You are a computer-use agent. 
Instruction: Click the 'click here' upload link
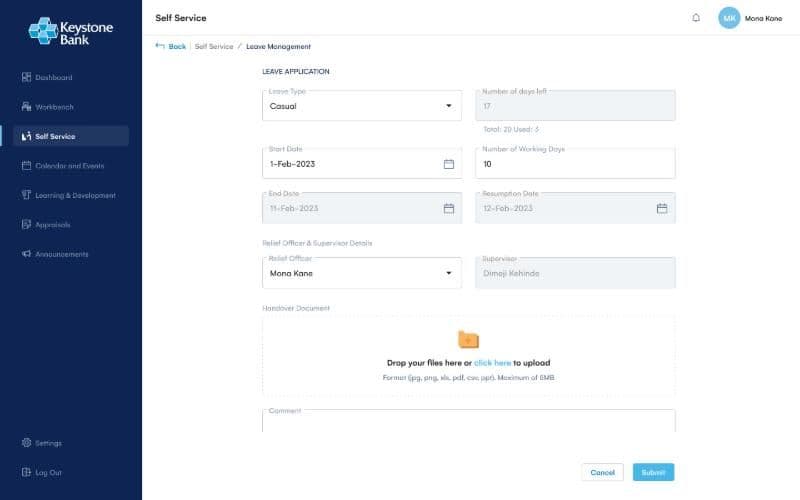pos(492,363)
